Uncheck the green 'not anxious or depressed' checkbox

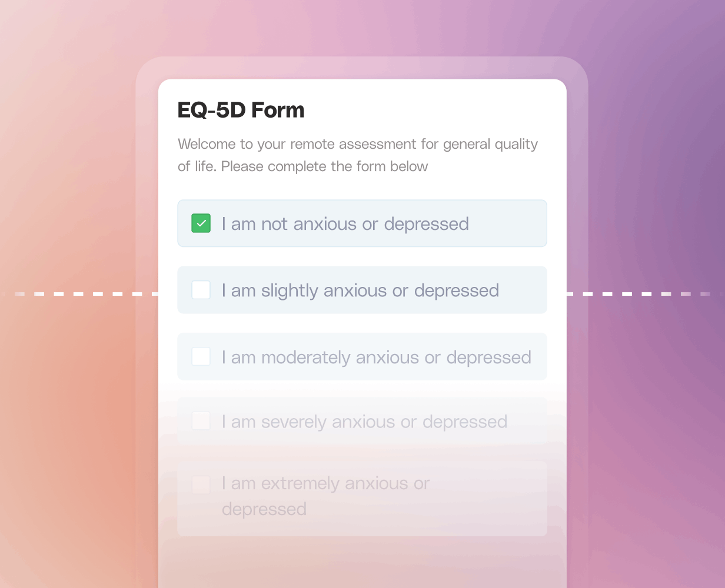(201, 223)
